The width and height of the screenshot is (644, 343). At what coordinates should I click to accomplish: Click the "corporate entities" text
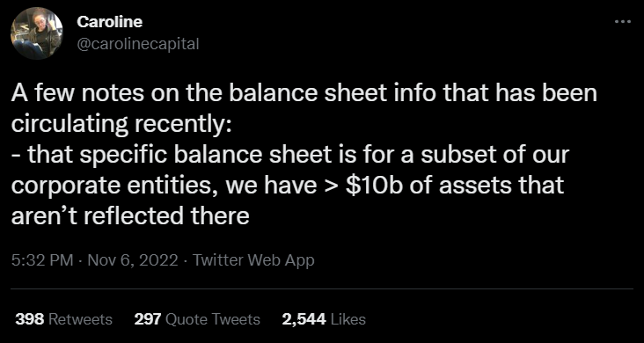(x=118, y=186)
